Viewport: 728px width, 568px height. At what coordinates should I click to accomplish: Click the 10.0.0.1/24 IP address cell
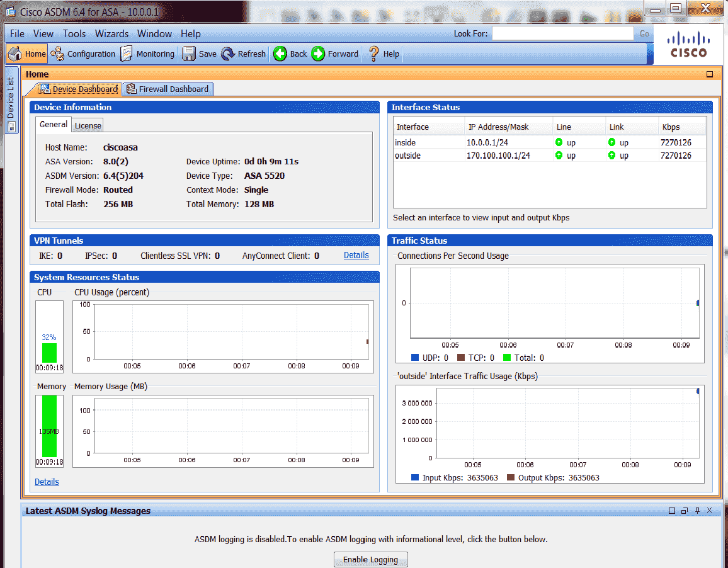coord(487,142)
